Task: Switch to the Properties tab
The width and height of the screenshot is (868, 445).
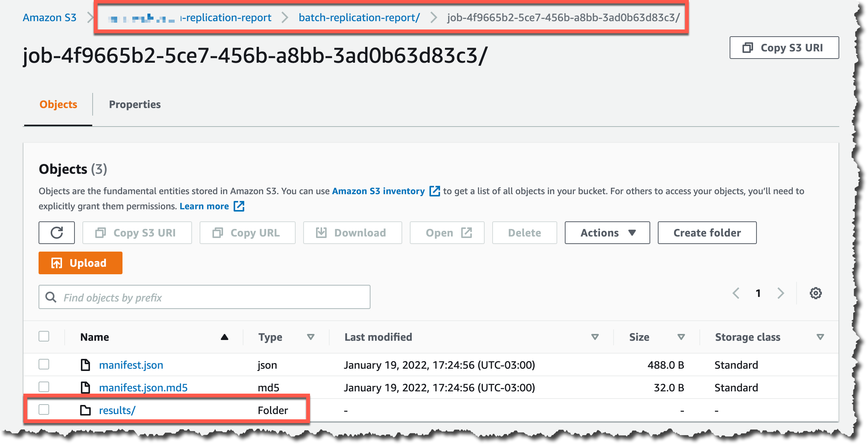Action: (x=135, y=104)
